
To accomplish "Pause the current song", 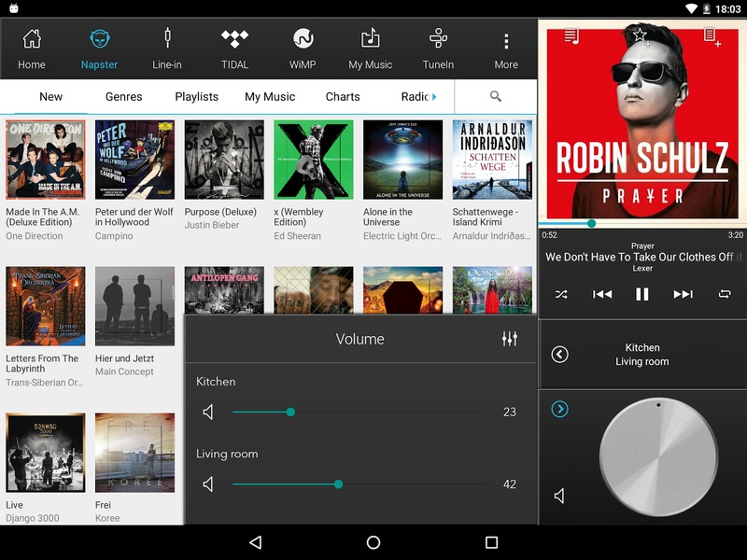I will pos(642,294).
